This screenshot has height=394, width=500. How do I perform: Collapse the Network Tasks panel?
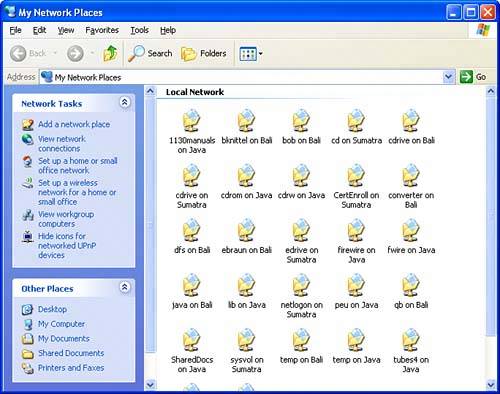pos(124,102)
